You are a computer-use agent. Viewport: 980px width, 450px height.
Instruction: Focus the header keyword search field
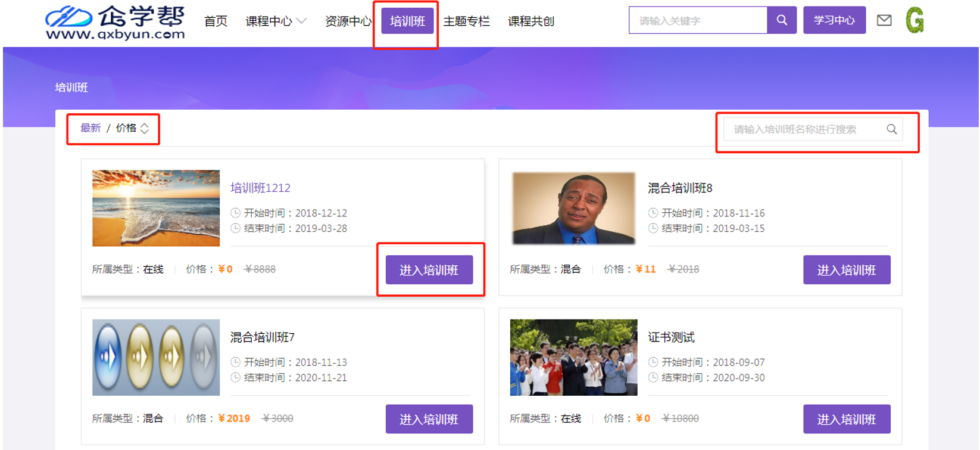click(697, 20)
